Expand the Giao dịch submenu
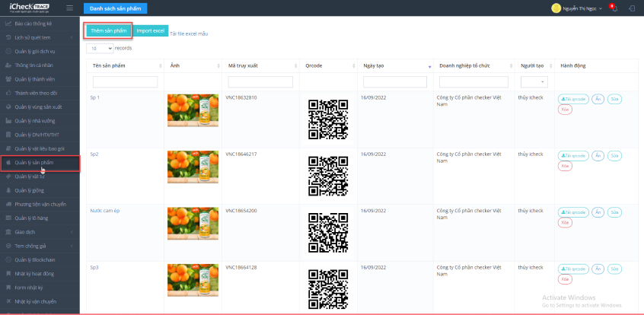Viewport: 644px width, 315px height. tap(72, 232)
